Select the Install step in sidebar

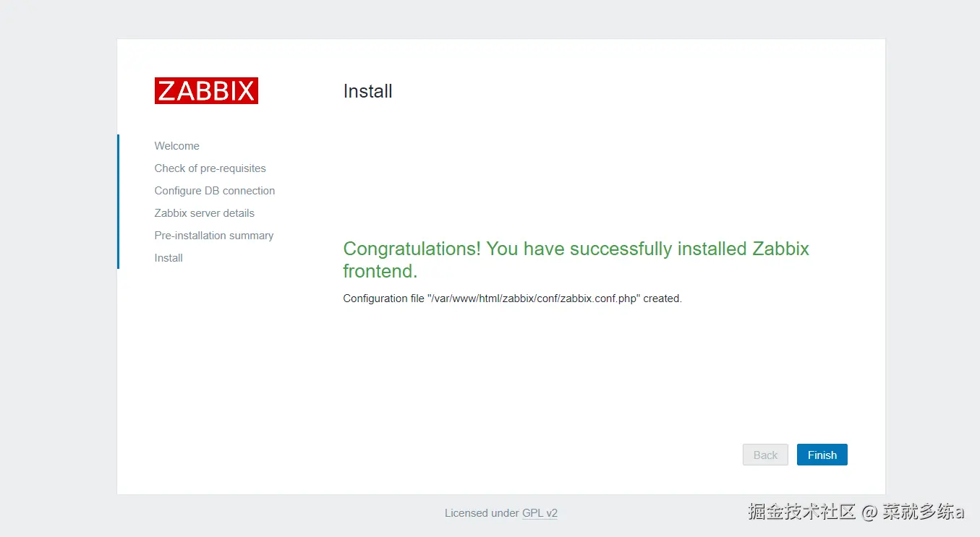169,258
